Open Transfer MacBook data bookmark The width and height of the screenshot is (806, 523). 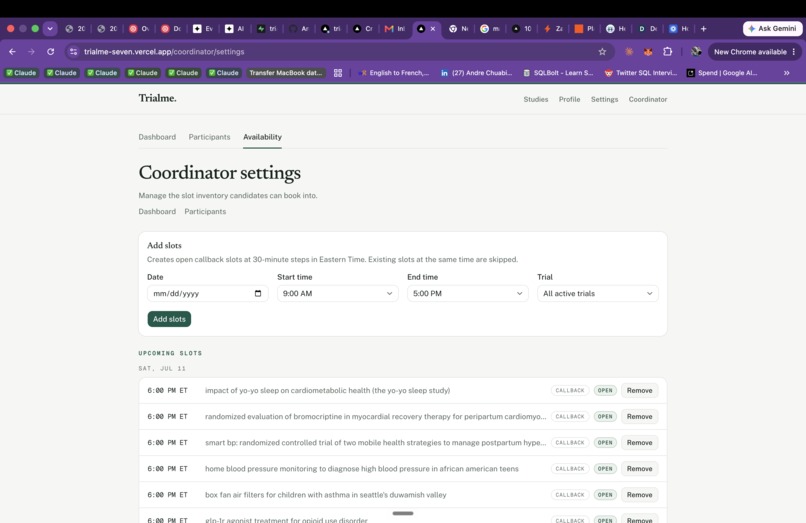[x=286, y=73]
